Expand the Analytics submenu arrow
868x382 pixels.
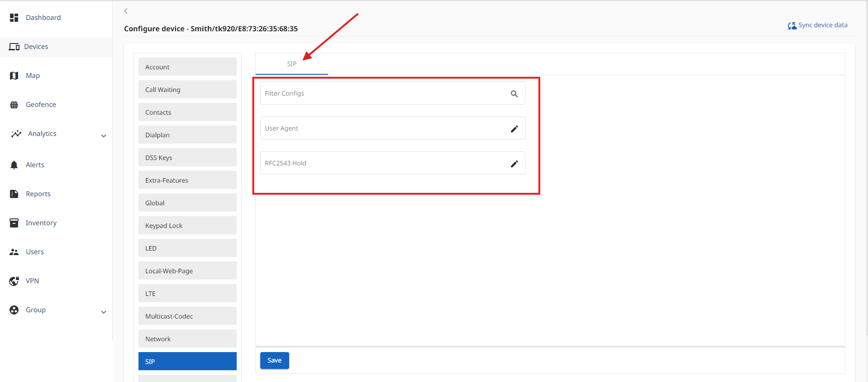[104, 135]
